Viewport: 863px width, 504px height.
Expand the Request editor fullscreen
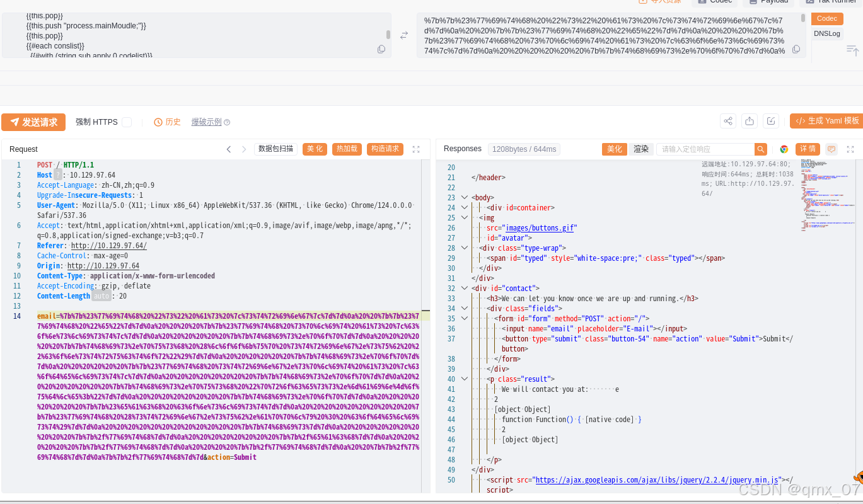pos(416,149)
